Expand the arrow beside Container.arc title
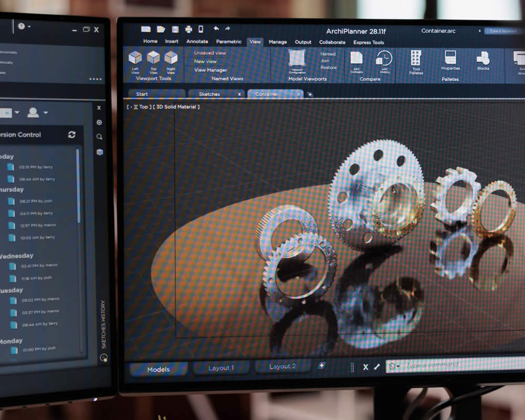This screenshot has width=525, height=420. point(479,31)
